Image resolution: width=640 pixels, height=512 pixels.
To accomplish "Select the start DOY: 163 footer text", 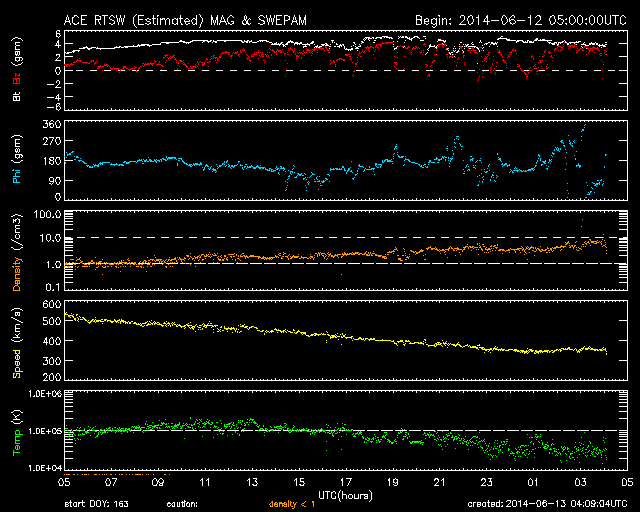I will tap(96, 504).
